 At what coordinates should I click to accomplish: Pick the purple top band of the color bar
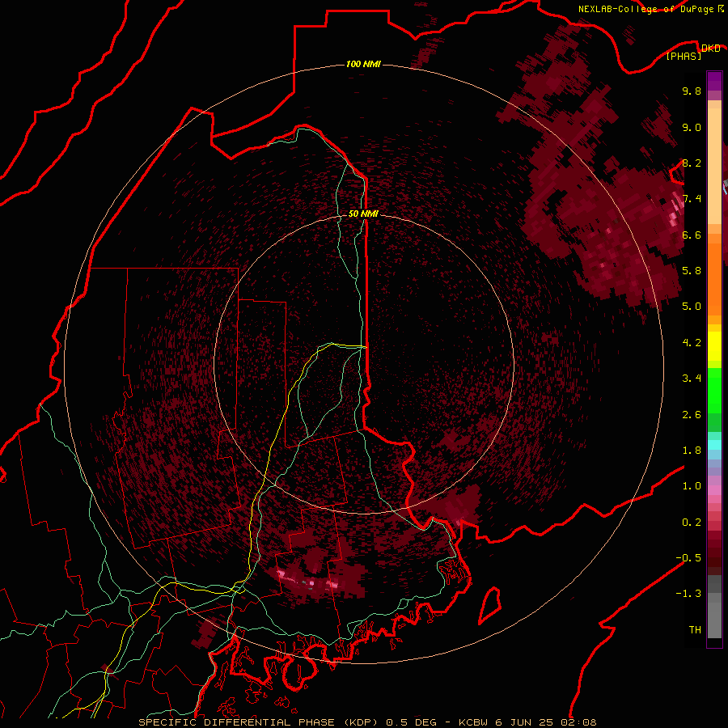tap(714, 81)
